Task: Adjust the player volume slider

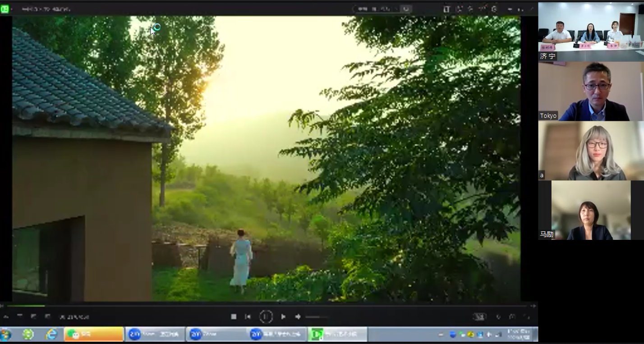Action: point(316,317)
